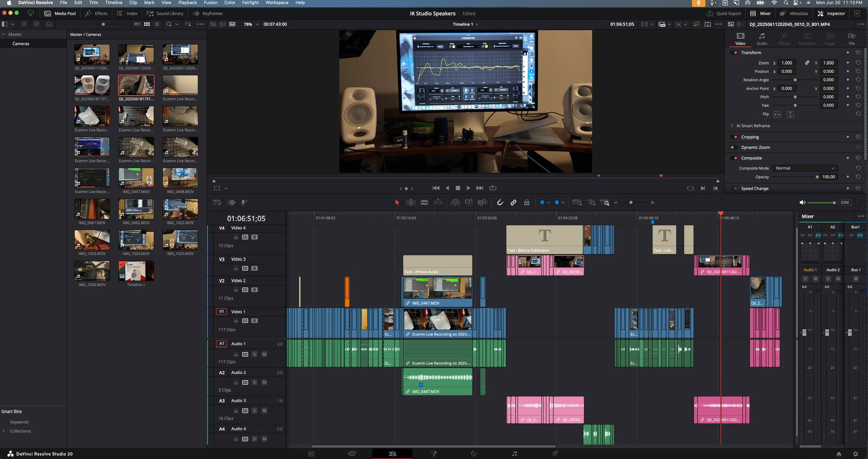Toggle the Metadata panel button

pyautogui.click(x=794, y=14)
